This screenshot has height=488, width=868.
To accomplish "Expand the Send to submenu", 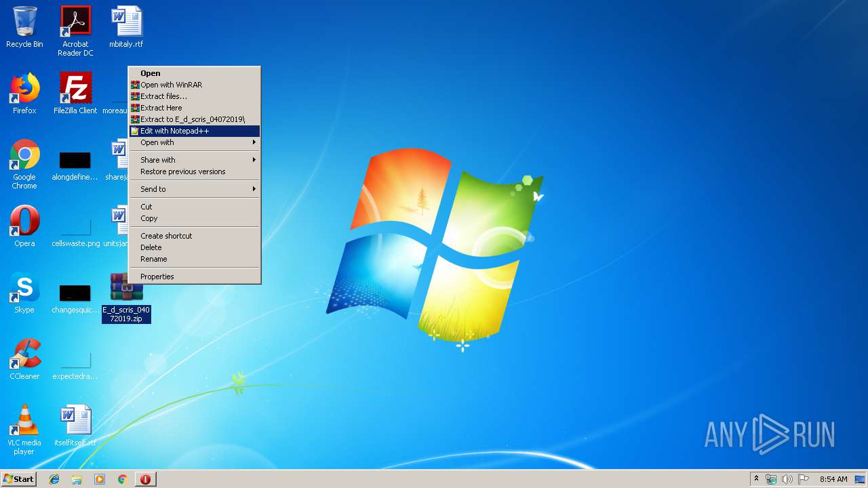I will click(x=195, y=189).
